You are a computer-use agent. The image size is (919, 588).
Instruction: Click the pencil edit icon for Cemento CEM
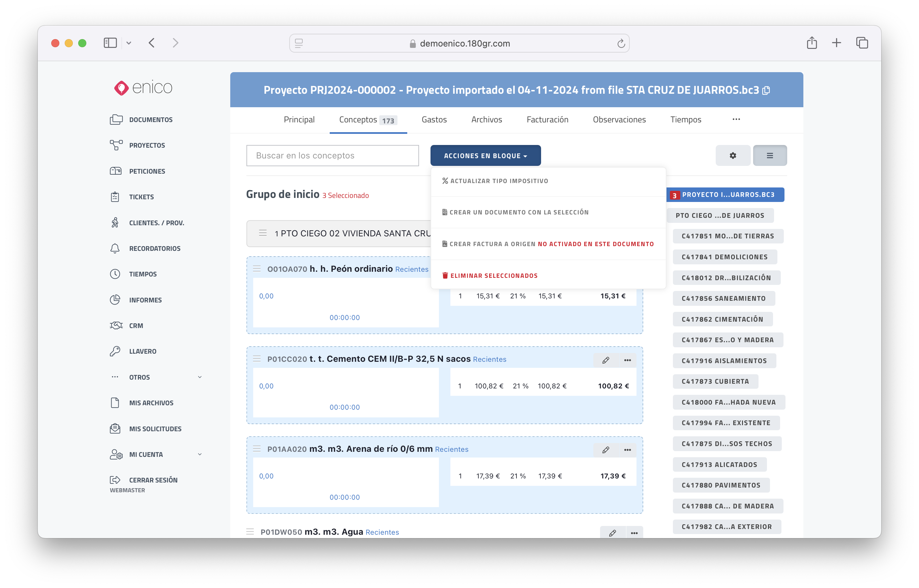tap(605, 360)
